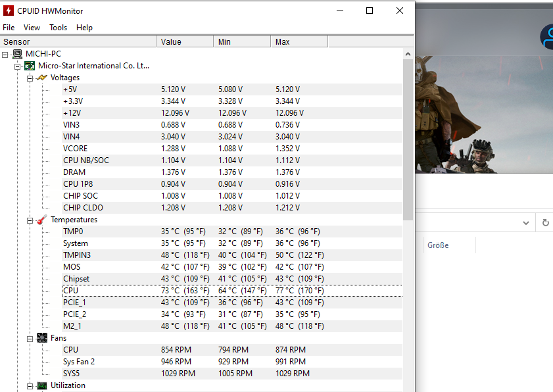Maximize the HWMonitor window
This screenshot has width=553, height=392.
370,11
